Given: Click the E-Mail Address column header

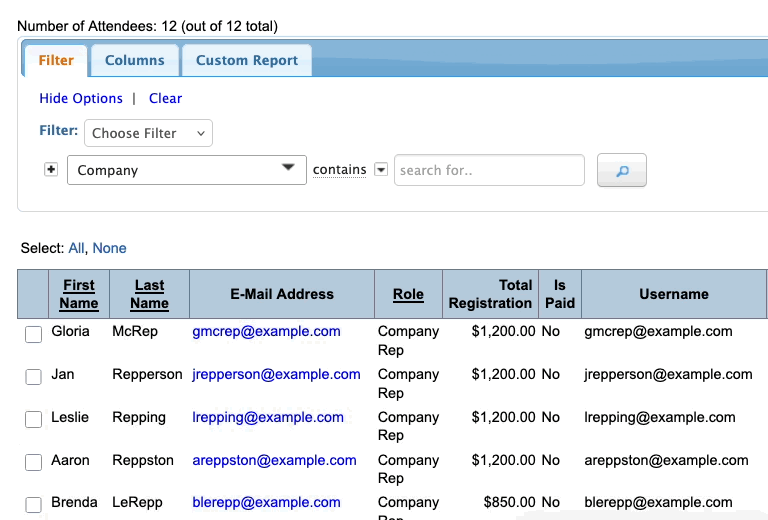Looking at the screenshot, I should point(282,294).
